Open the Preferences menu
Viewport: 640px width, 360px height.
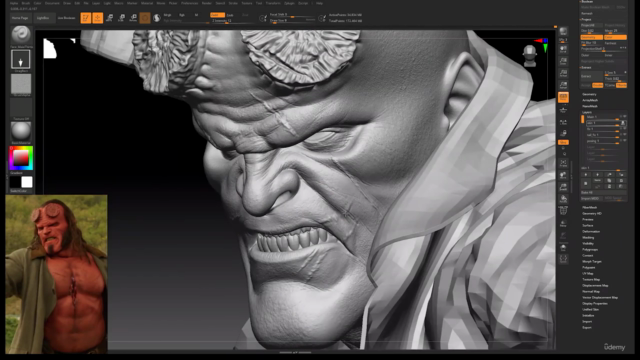[190, 3]
